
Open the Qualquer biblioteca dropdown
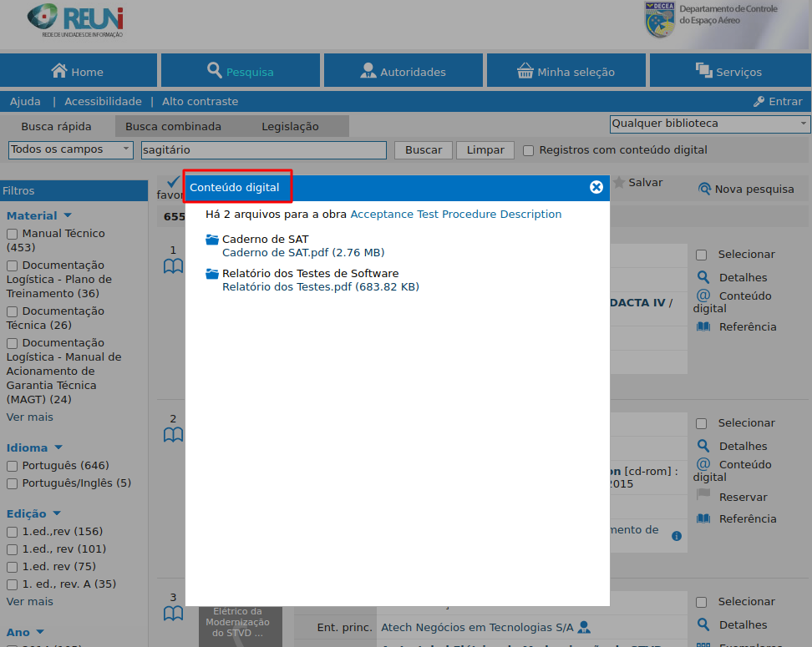click(x=710, y=124)
